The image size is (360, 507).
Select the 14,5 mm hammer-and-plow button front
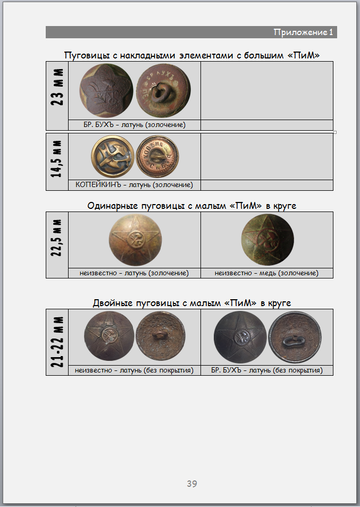113,156
